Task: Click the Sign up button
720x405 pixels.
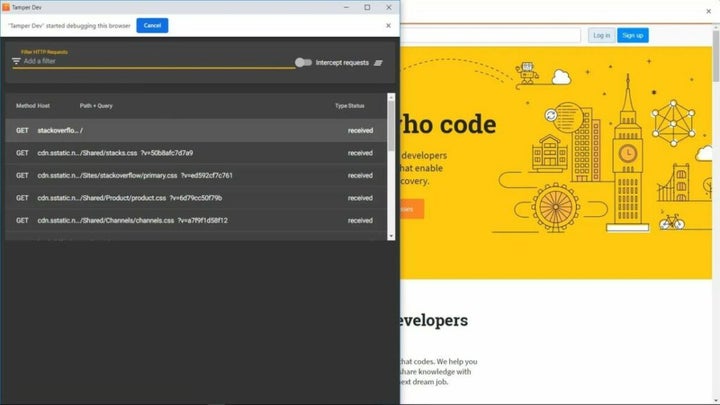Action: pos(632,35)
